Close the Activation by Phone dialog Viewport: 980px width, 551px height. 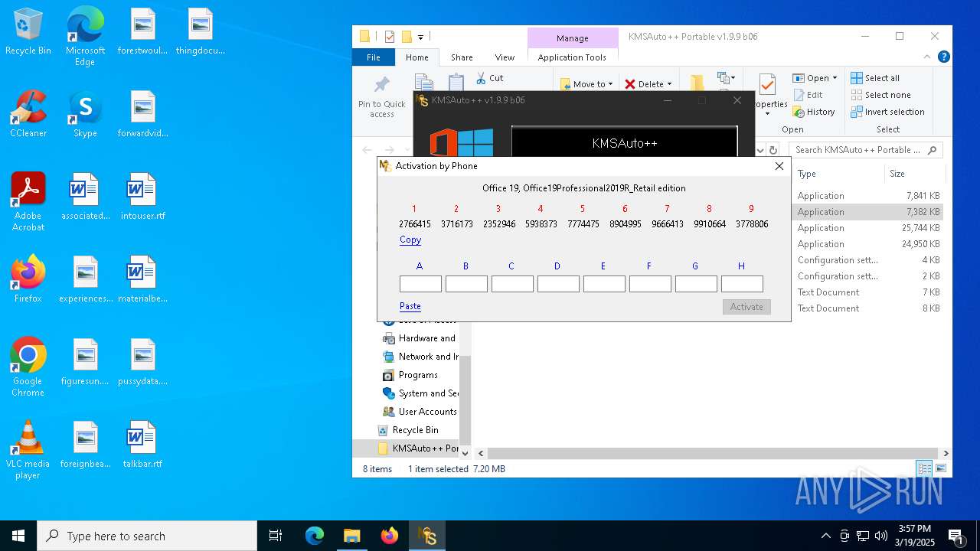pos(779,166)
